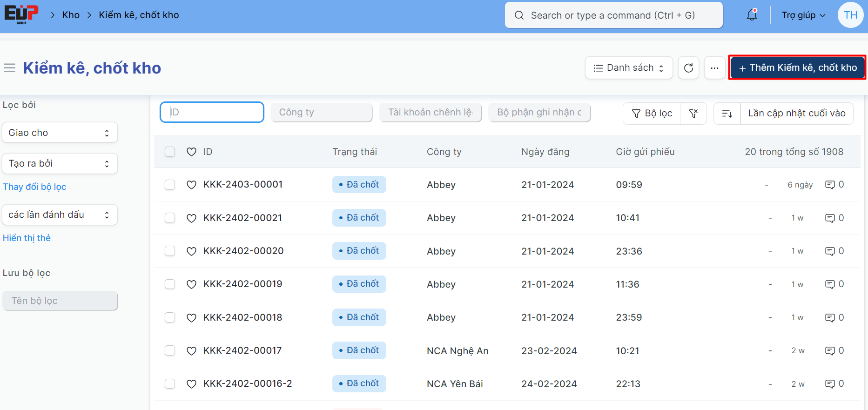Toggle sidebar with the hamburger icon
The image size is (868, 410).
point(10,68)
